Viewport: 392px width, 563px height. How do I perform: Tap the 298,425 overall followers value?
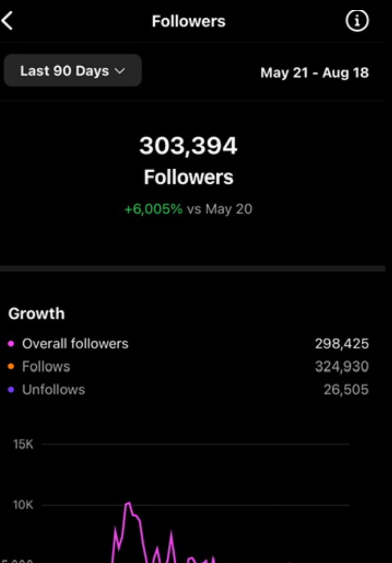(342, 344)
